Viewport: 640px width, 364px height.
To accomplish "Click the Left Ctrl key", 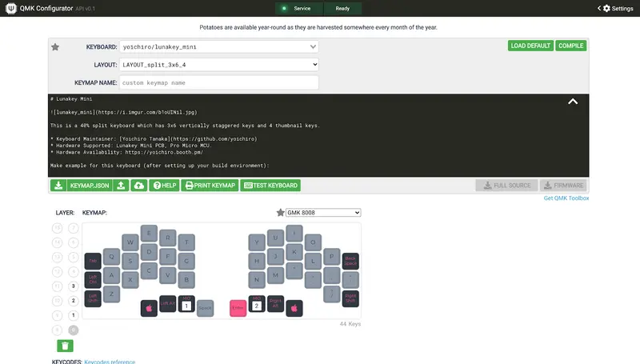I will (93, 280).
